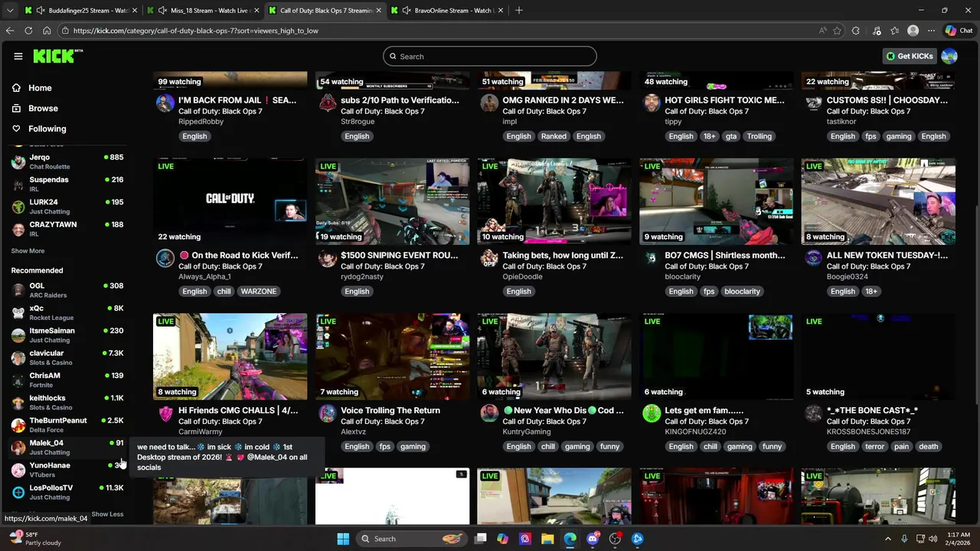Open the hamburger sidebar menu
Screen dimensions: 980x551
(x=18, y=56)
